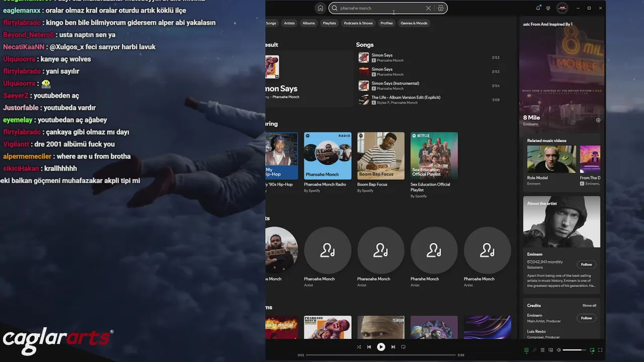Filter results by Artists chip

(x=289, y=23)
